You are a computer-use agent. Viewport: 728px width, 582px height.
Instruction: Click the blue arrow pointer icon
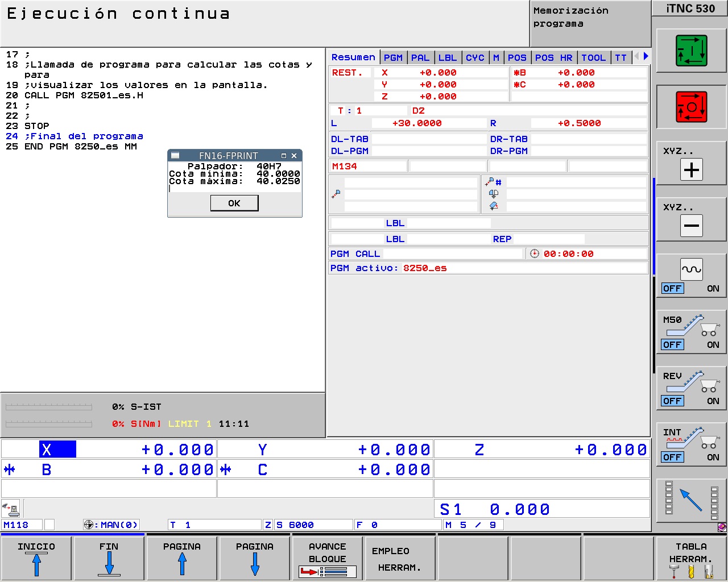click(691, 500)
